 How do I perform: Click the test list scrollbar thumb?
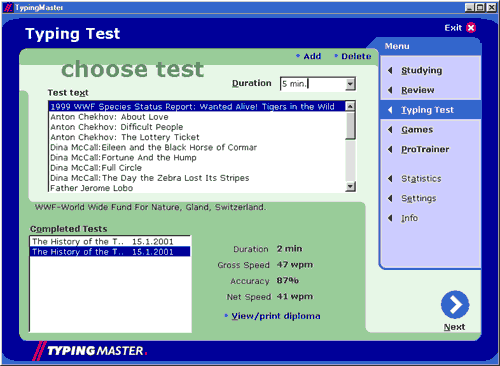(350, 125)
